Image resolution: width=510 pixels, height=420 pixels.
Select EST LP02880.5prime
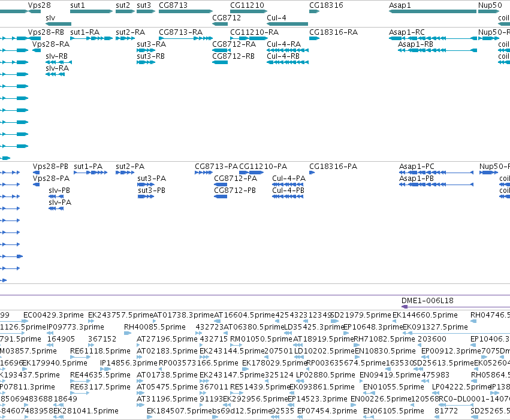click(x=325, y=375)
